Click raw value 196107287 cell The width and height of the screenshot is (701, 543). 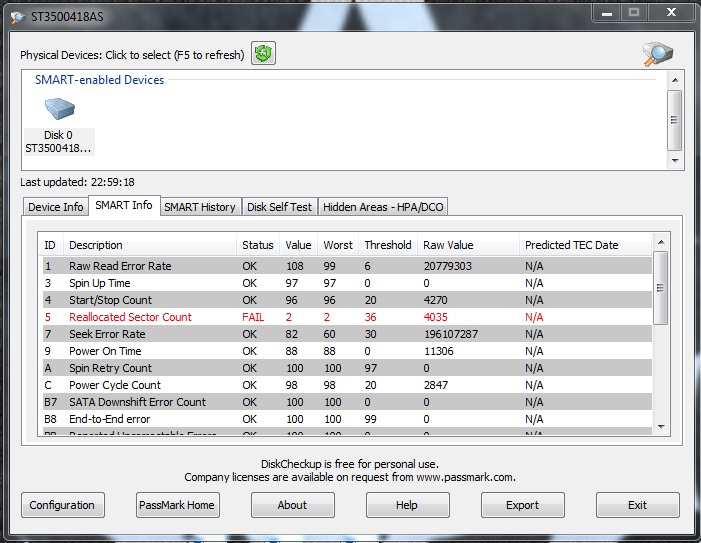click(x=451, y=334)
